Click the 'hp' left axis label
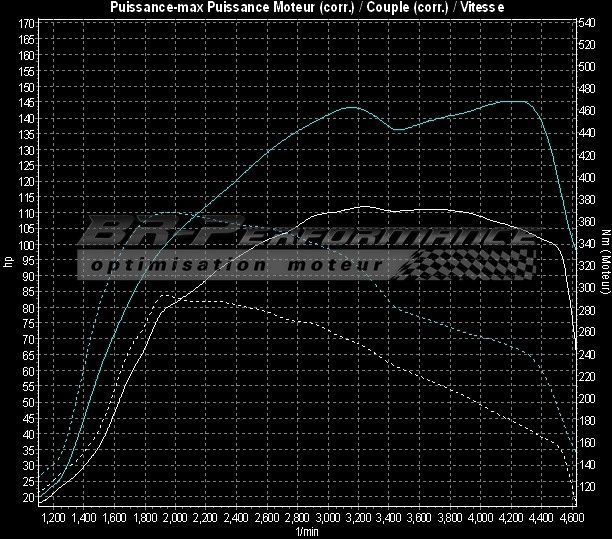Image resolution: width=612 pixels, height=539 pixels. [9, 262]
